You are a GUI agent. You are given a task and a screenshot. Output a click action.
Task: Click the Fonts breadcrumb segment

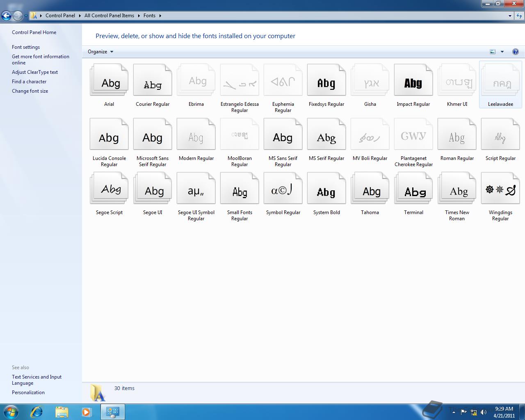149,16
